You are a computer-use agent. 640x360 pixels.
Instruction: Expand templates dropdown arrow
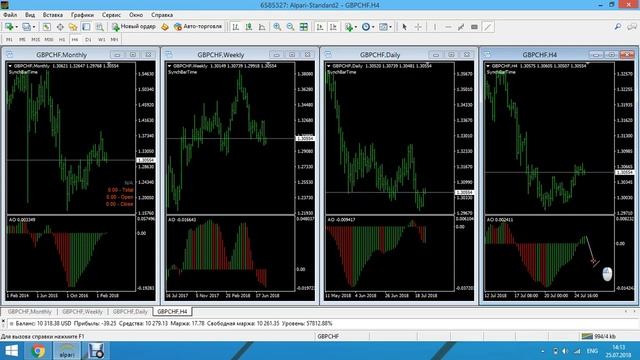coord(391,27)
